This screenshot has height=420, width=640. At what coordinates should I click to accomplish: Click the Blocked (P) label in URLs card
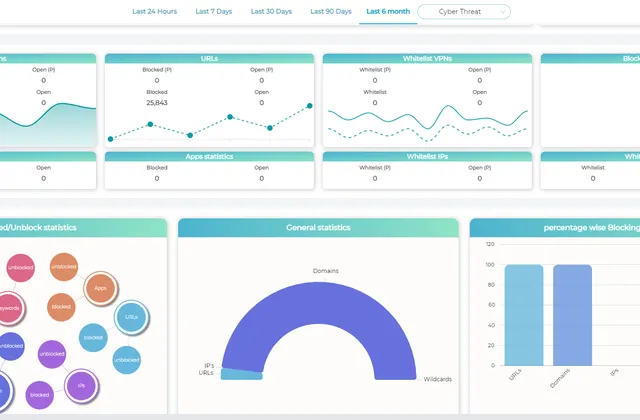tap(157, 70)
